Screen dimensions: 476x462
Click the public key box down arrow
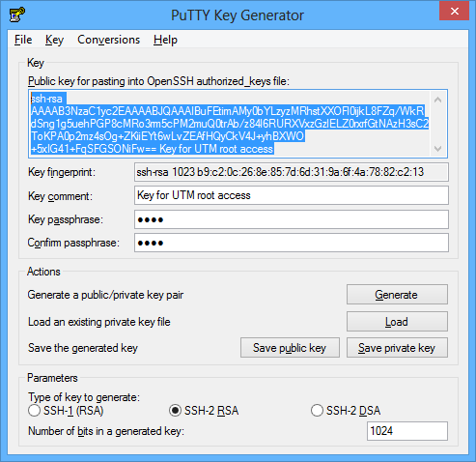(437, 149)
